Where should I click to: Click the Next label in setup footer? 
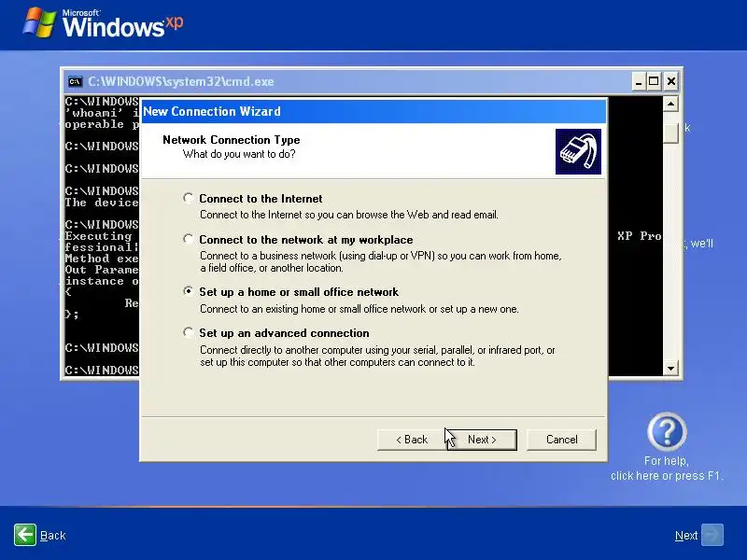(x=686, y=536)
